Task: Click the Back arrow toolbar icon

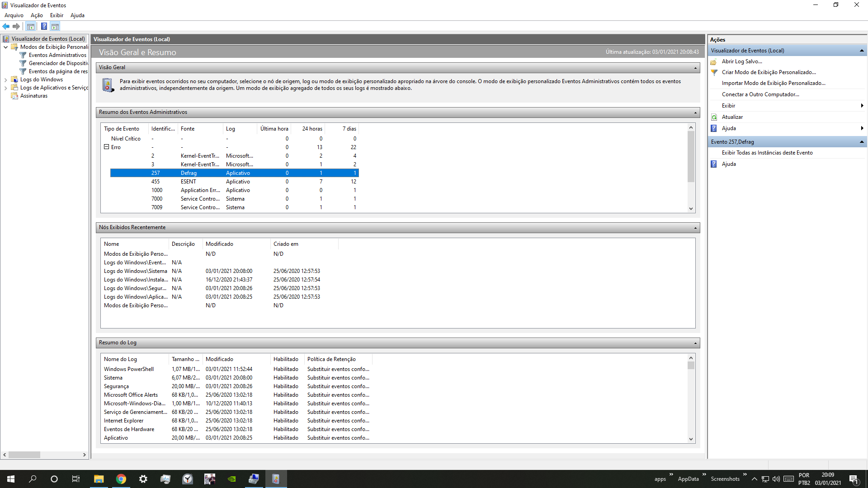Action: [6, 27]
